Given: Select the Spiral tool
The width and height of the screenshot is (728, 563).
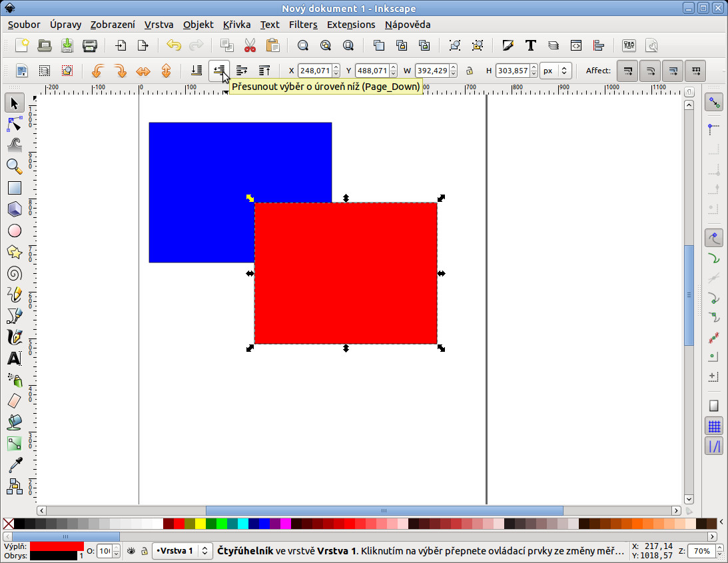Looking at the screenshot, I should [15, 274].
